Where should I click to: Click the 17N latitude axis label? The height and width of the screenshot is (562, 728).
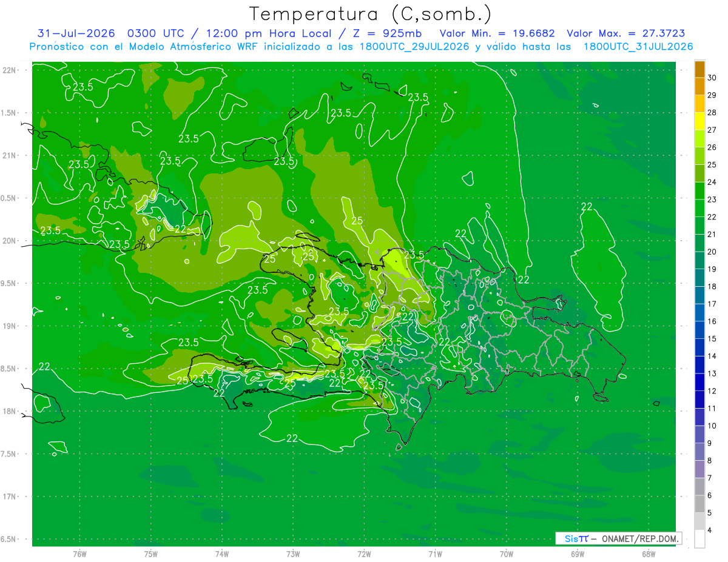(x=9, y=497)
